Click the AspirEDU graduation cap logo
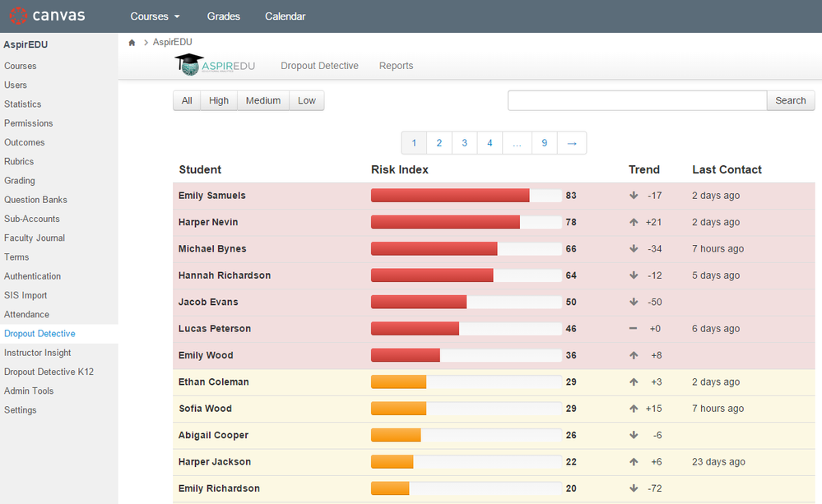 click(x=189, y=66)
